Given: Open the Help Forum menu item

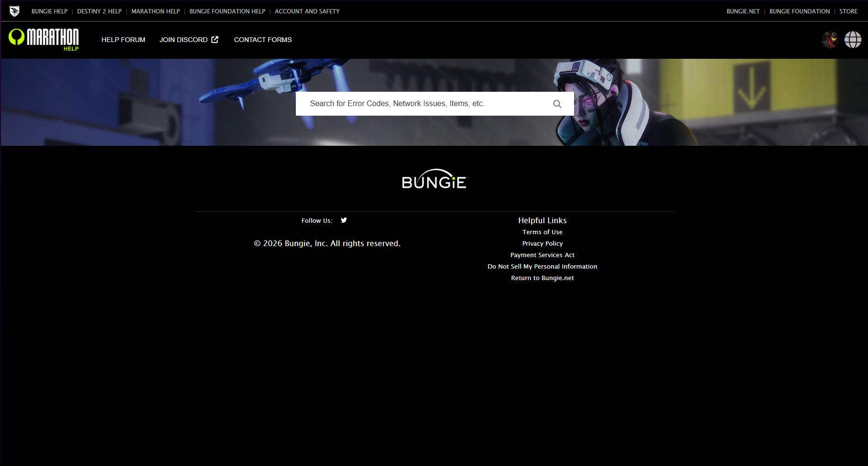Looking at the screenshot, I should click(x=123, y=40).
